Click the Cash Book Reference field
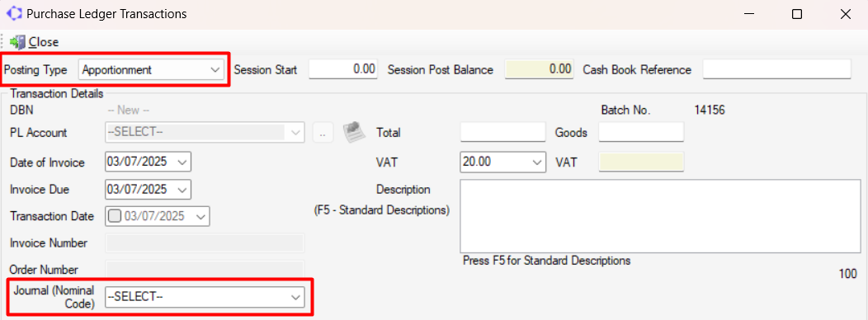Image resolution: width=868 pixels, height=320 pixels. pyautogui.click(x=776, y=70)
